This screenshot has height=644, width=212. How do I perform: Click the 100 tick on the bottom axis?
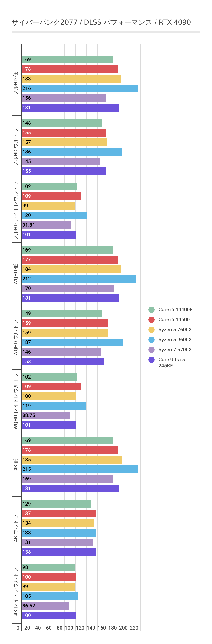[x=69, y=628]
